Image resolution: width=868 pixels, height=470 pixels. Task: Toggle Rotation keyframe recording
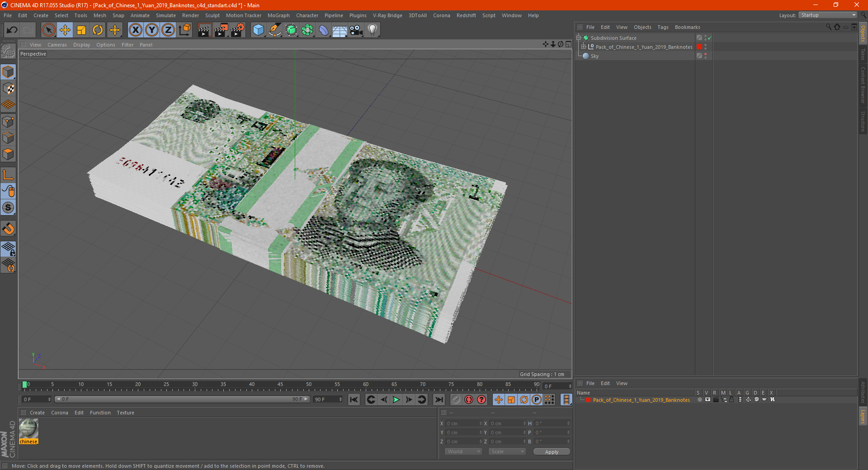pyautogui.click(x=524, y=399)
